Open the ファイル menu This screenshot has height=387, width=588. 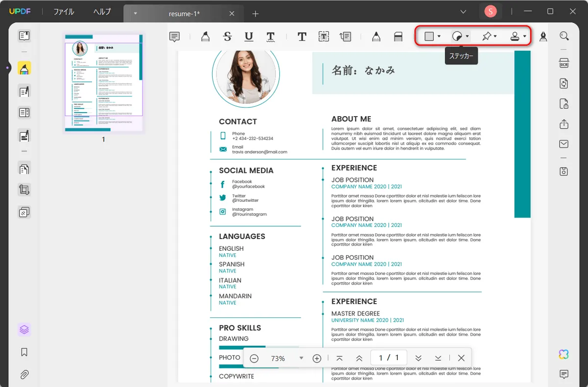click(64, 12)
